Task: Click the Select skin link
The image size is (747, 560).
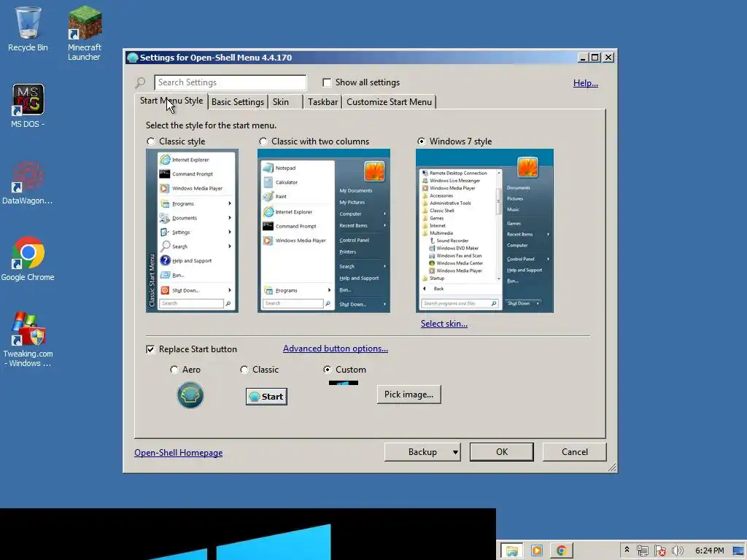Action: [444, 324]
